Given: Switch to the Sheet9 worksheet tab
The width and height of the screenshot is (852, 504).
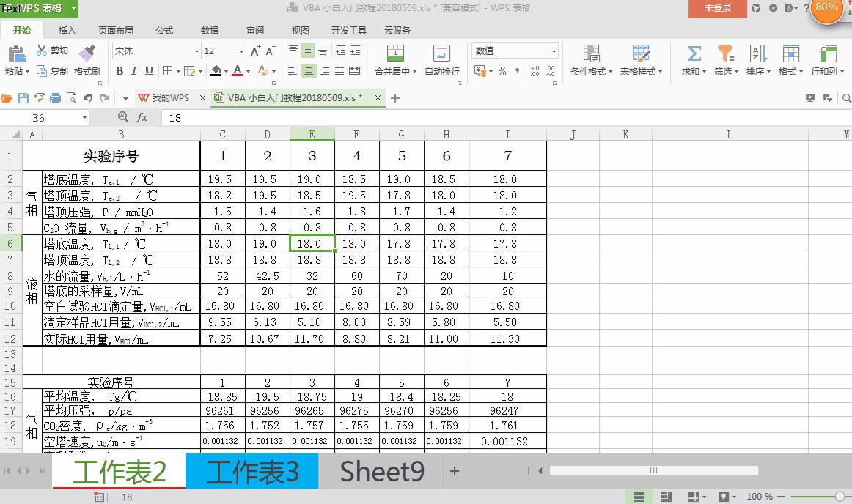Looking at the screenshot, I should pyautogui.click(x=381, y=472).
